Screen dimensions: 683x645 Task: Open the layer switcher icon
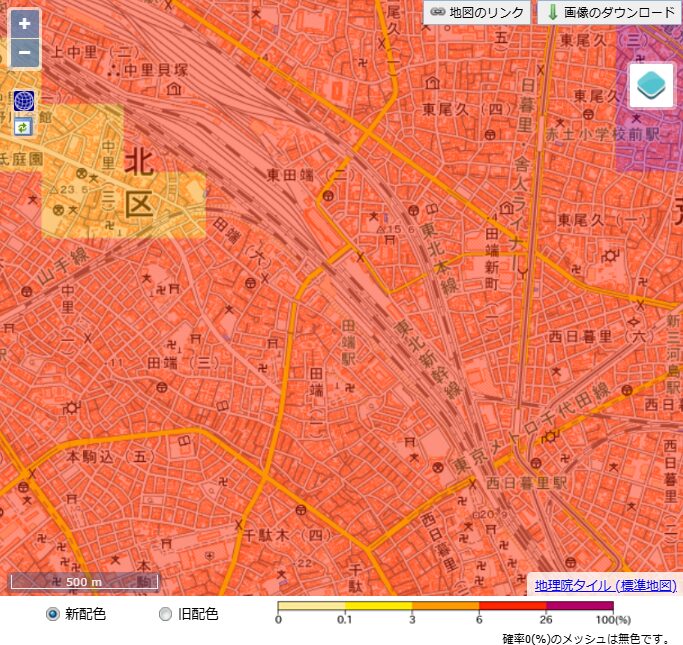pyautogui.click(x=651, y=84)
